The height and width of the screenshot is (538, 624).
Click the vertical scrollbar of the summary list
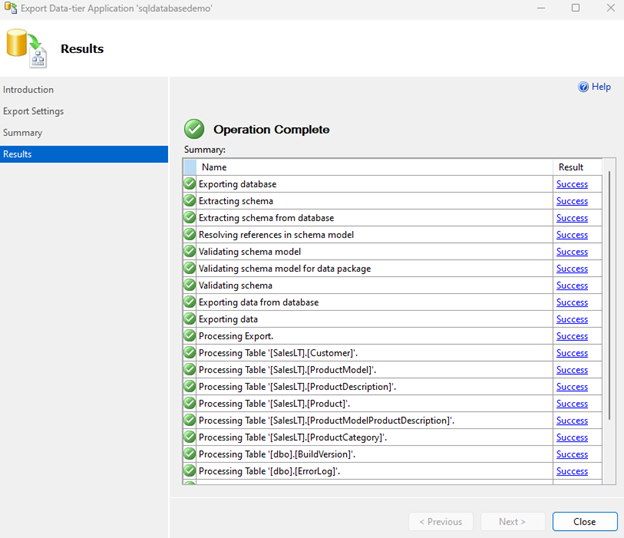click(609, 300)
